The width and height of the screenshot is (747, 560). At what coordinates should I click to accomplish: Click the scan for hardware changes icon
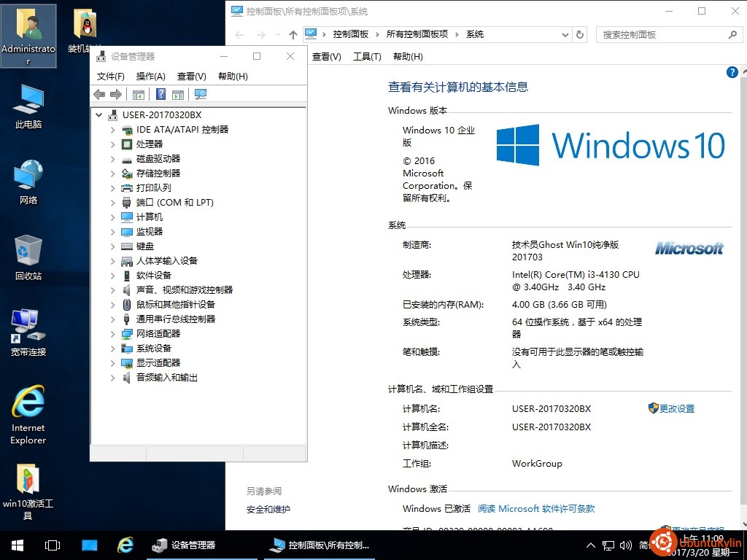[x=201, y=94]
